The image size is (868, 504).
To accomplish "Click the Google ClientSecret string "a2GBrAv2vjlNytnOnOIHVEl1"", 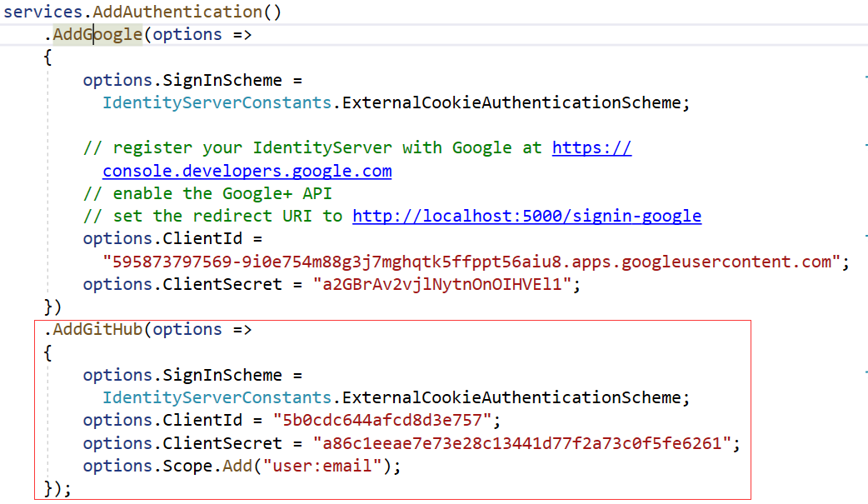I will click(x=441, y=284).
